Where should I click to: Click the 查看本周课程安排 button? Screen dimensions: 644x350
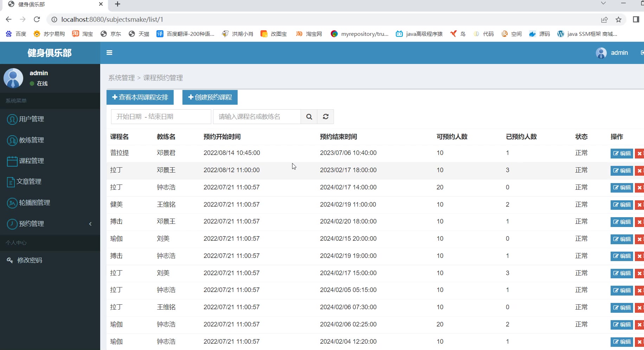tap(140, 97)
